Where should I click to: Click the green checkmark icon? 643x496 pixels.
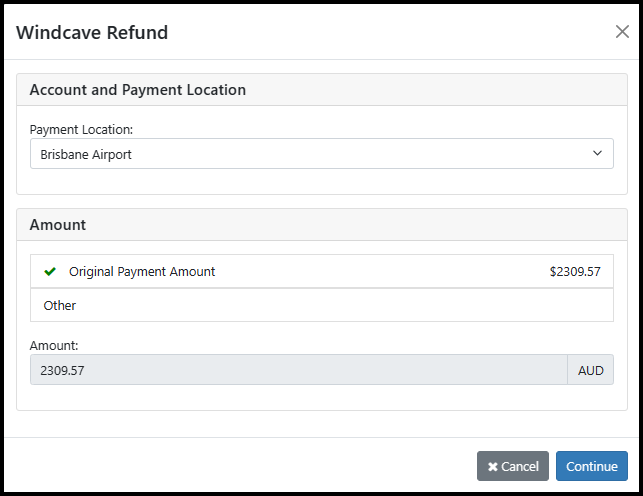(x=50, y=271)
